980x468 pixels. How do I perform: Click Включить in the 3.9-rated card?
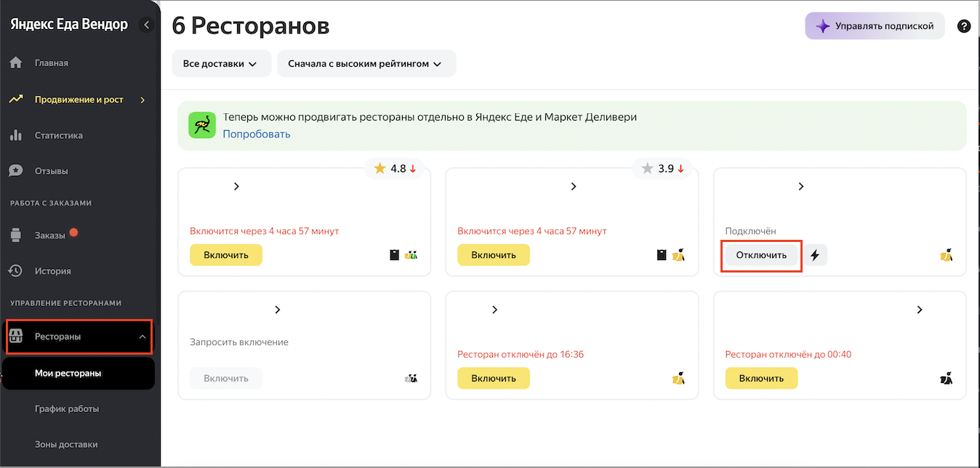[x=494, y=255]
